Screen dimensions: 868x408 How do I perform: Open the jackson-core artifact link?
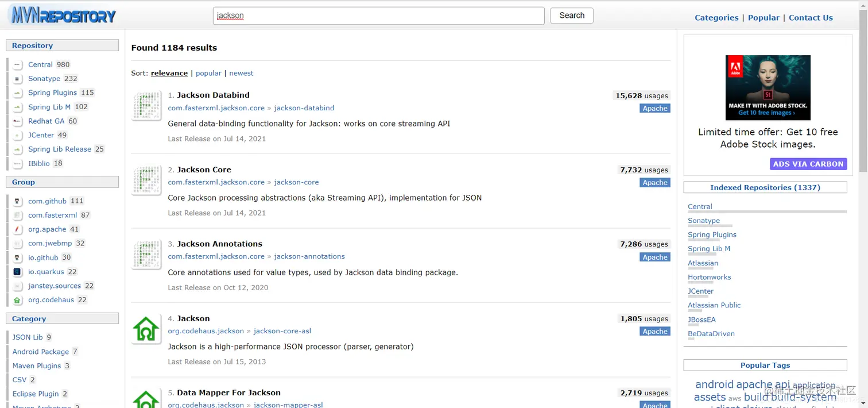point(296,182)
